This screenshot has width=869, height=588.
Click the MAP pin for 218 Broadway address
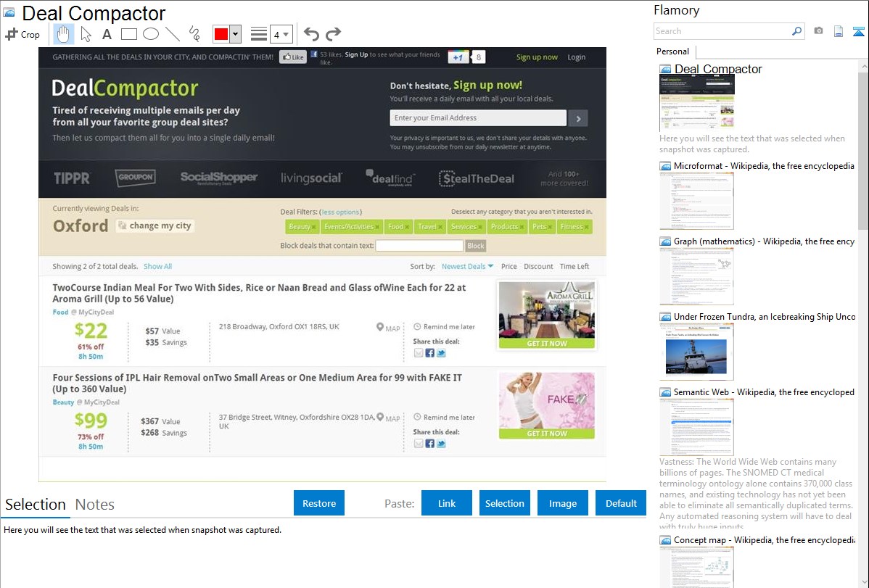pyautogui.click(x=388, y=328)
